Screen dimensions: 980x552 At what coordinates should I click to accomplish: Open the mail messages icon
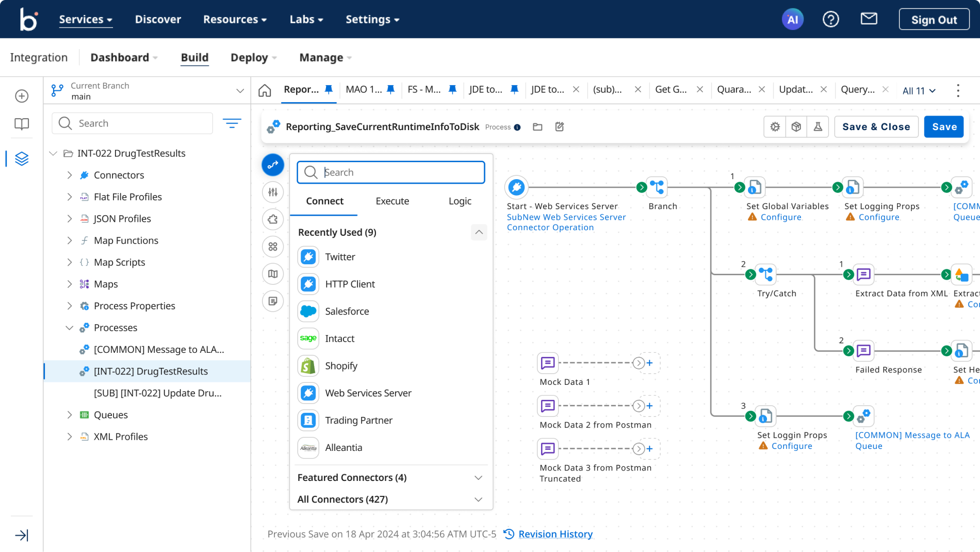pos(869,19)
